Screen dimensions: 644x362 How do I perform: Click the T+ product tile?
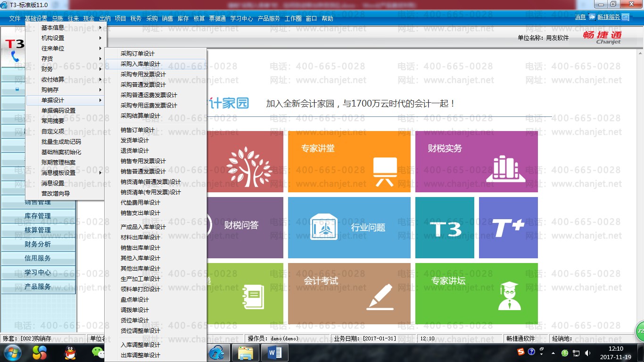[x=508, y=227]
